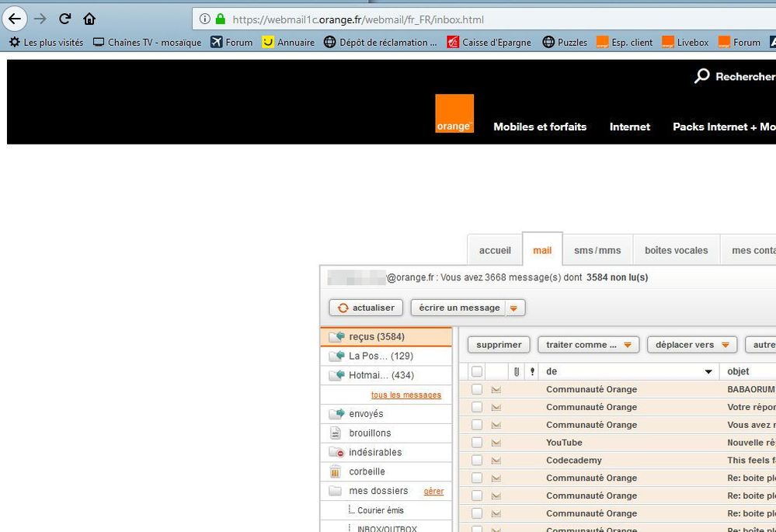Open the Caisse d'Epargne bookmark
Viewport: 776px width, 532px height.
488,42
